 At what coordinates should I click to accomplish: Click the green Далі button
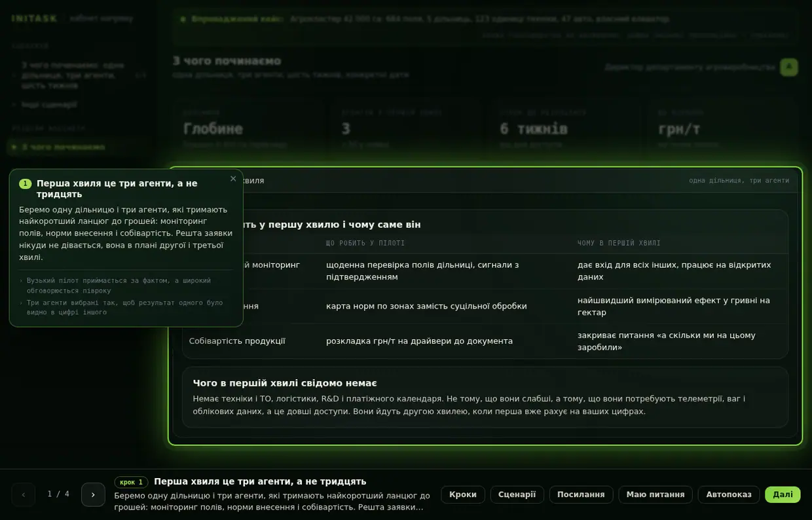783,494
